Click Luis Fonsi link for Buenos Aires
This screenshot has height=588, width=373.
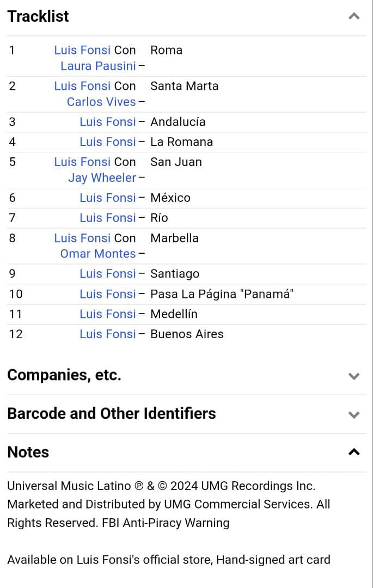(x=107, y=334)
